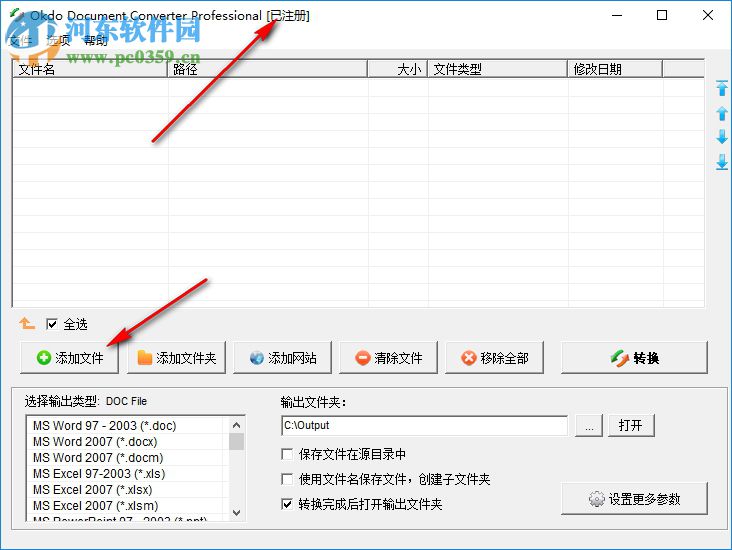This screenshot has width=732, height=550.
Task: Click the output type list's scroll-up arrow
Action: coord(236,425)
